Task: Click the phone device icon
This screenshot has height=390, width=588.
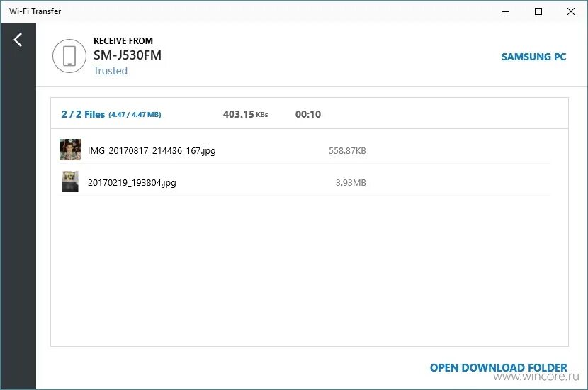Action: click(x=69, y=56)
